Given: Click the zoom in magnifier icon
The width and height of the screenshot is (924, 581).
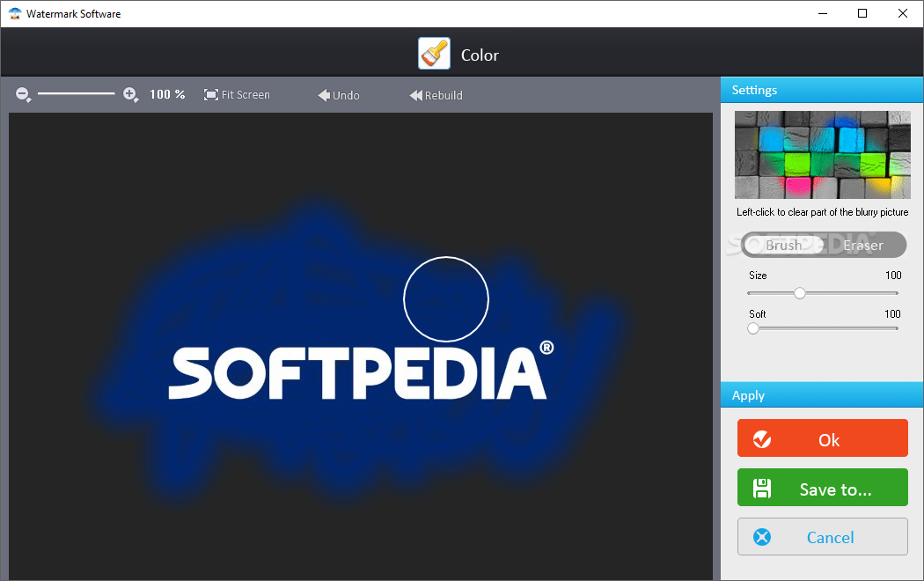Looking at the screenshot, I should pyautogui.click(x=130, y=94).
